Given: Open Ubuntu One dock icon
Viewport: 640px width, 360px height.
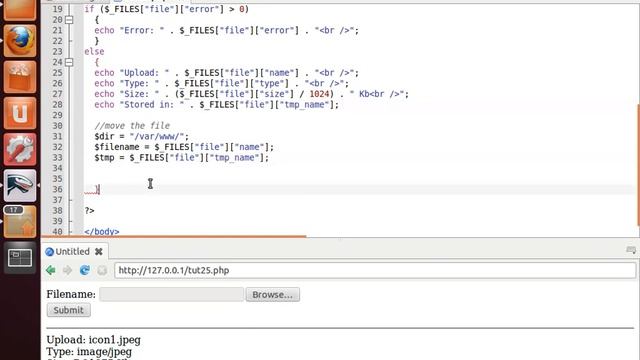Looking at the screenshot, I should [x=20, y=113].
